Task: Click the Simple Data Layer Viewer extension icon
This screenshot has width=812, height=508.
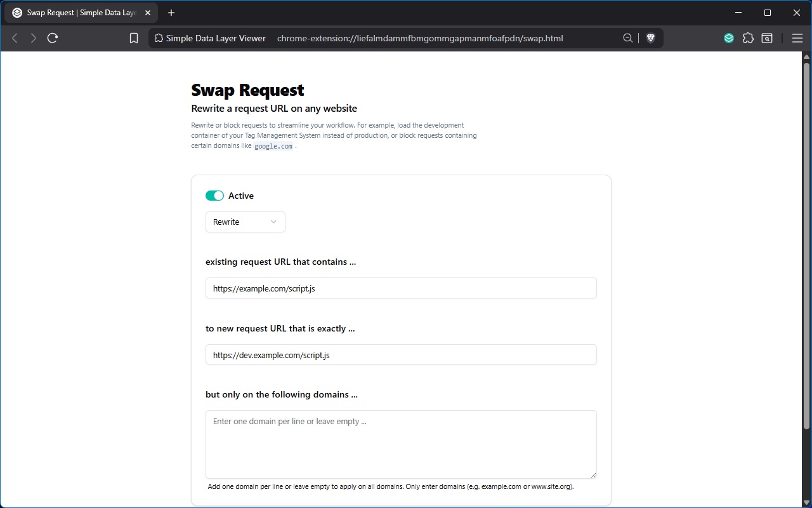Action: (729, 38)
